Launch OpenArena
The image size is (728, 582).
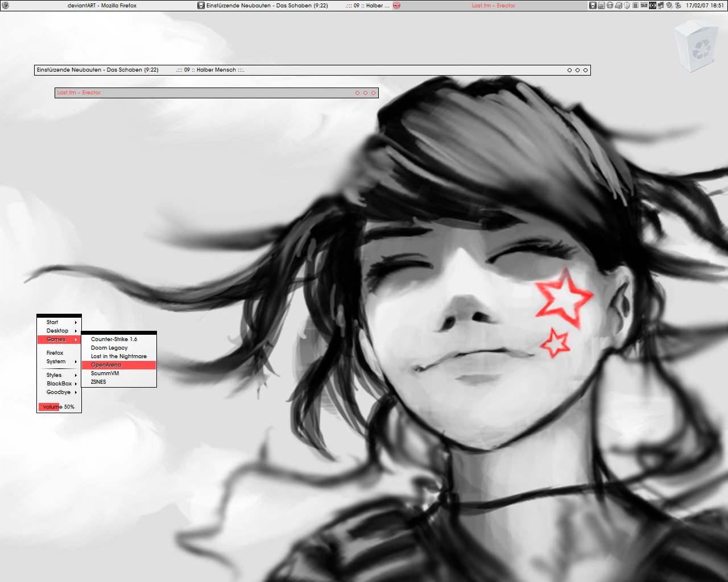[x=119, y=365]
